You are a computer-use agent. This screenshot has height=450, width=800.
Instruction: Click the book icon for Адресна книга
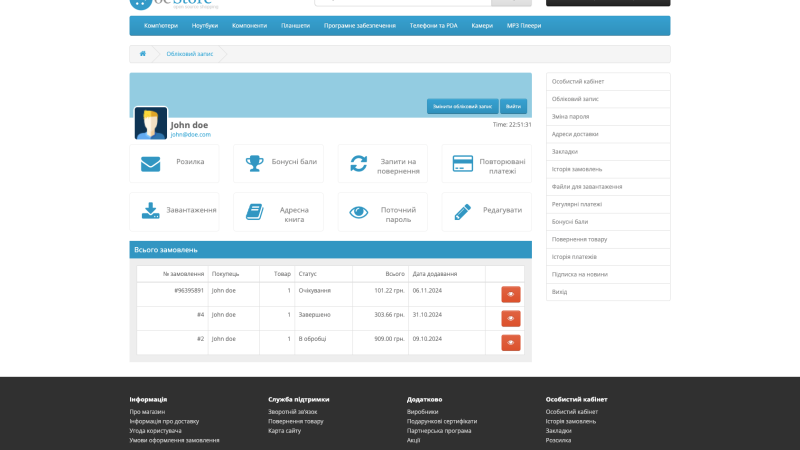tap(255, 211)
